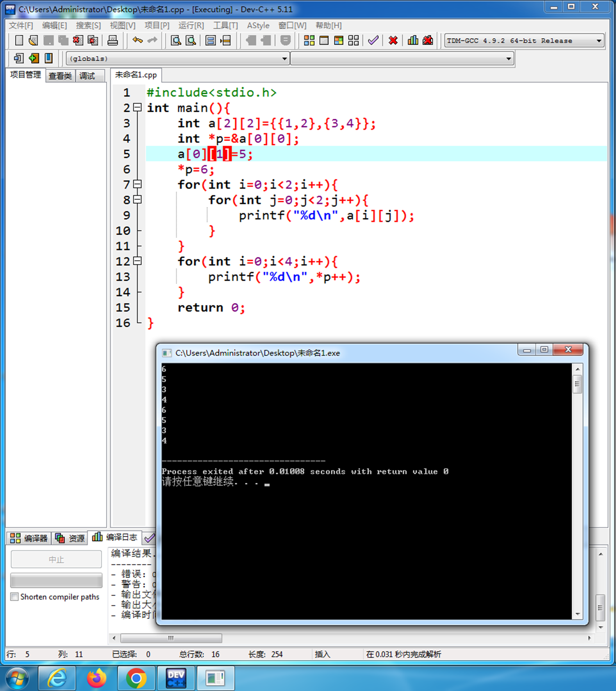Click the Close file toolbar icon
The image size is (616, 691).
[x=78, y=40]
